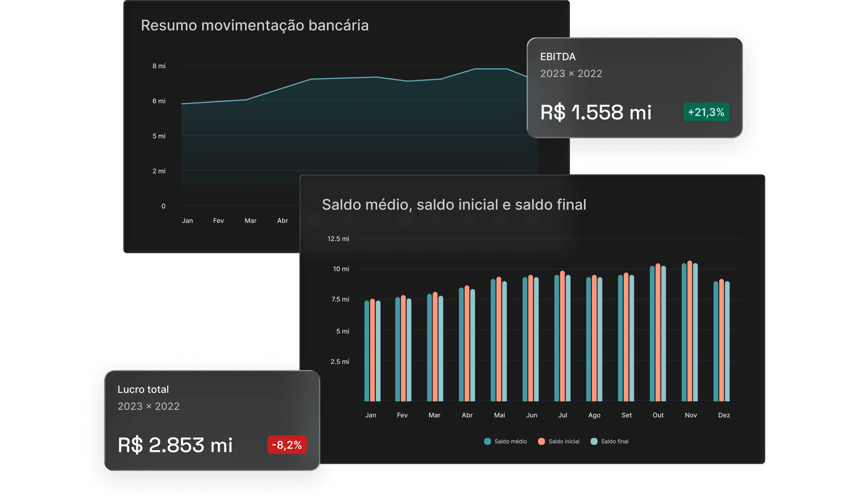Click the Jan bar group in chart

tap(372, 351)
